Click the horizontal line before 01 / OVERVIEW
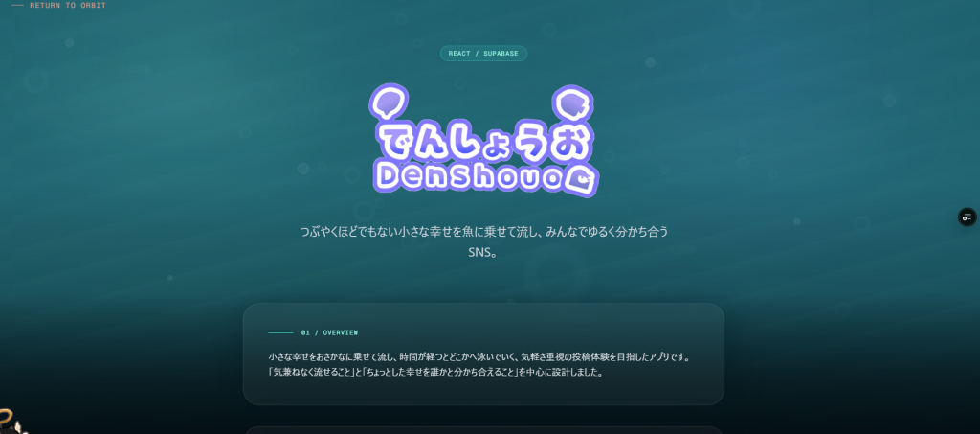Viewport: 980px width, 434px height. click(281, 332)
